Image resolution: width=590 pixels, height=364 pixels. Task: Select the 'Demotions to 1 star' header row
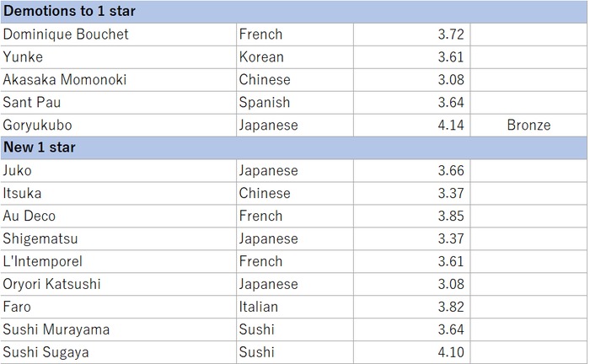[293, 12]
